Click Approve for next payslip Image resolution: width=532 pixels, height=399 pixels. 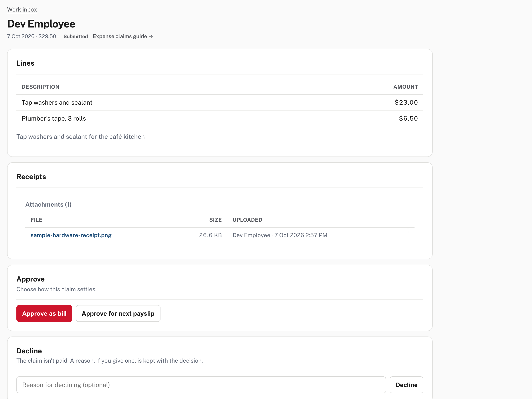[118, 313]
